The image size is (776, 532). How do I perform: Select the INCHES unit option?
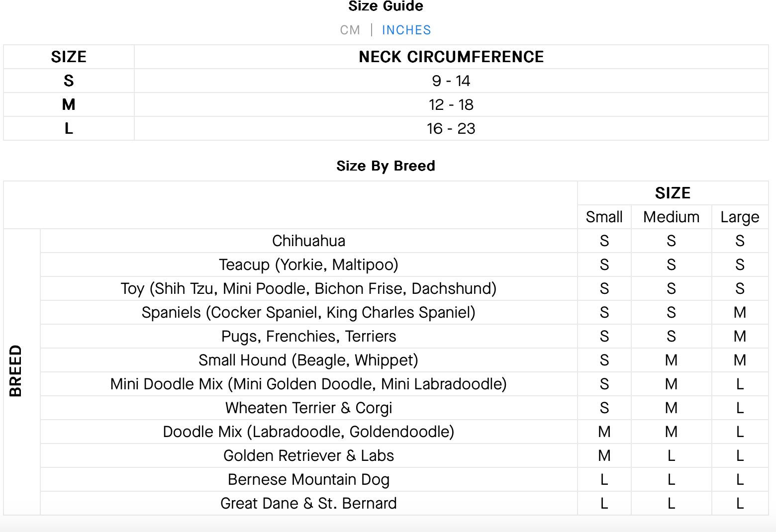click(x=406, y=30)
